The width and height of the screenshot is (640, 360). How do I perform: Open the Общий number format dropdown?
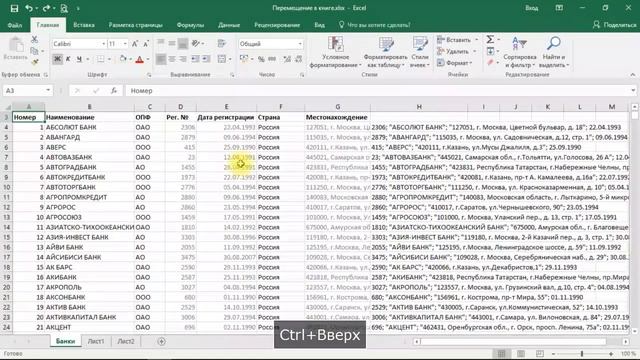[300, 44]
